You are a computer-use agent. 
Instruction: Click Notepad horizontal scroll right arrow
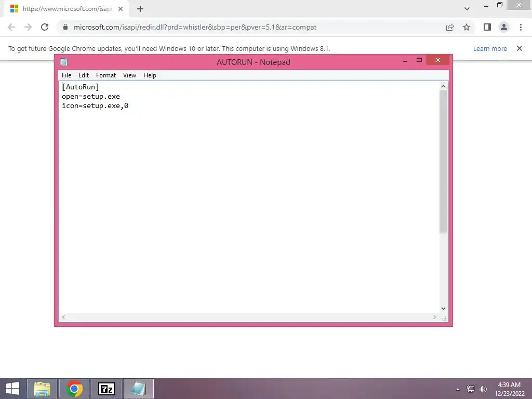pyautogui.click(x=434, y=317)
